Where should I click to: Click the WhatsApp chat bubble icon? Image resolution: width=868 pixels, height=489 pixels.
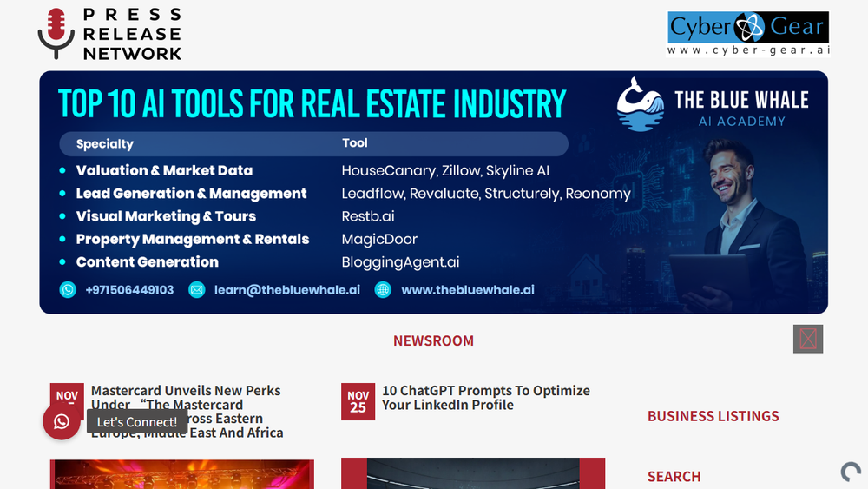pos(62,422)
